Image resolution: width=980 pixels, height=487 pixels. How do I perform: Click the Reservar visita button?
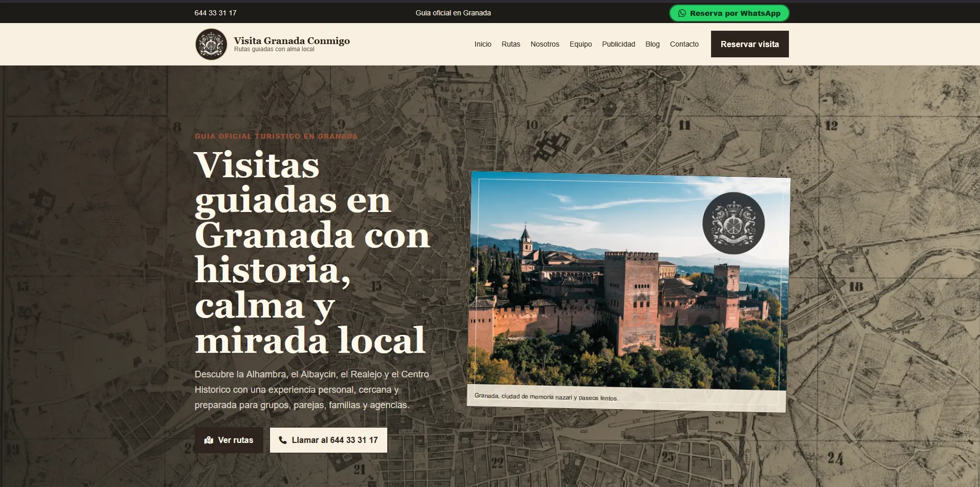pos(749,44)
